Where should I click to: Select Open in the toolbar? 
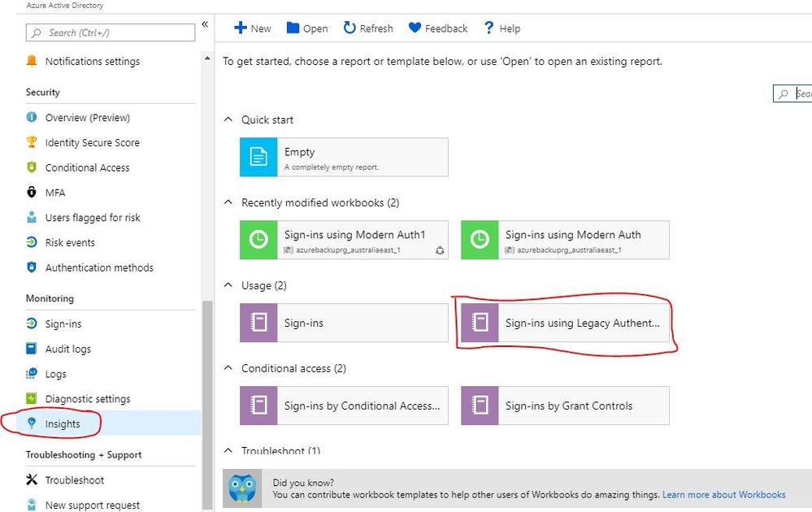coord(307,28)
